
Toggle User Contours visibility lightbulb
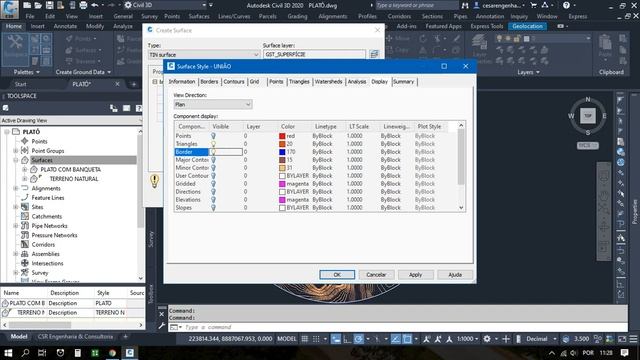213,176
